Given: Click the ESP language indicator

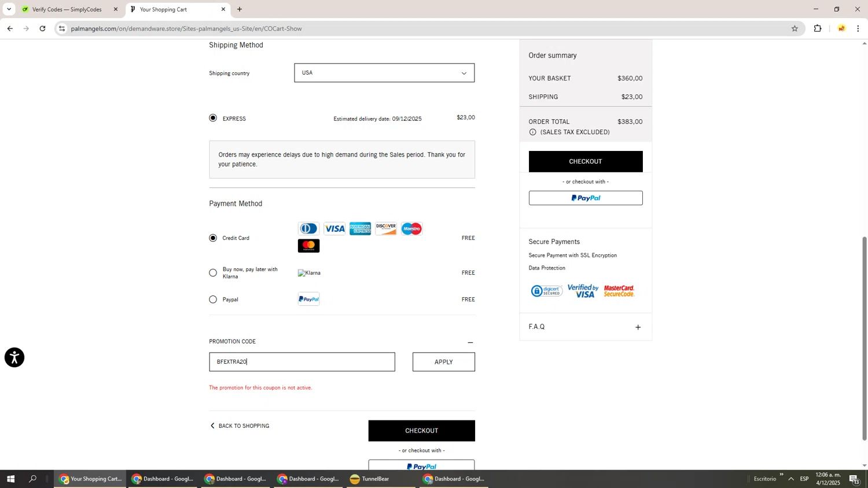Looking at the screenshot, I should click(x=804, y=479).
